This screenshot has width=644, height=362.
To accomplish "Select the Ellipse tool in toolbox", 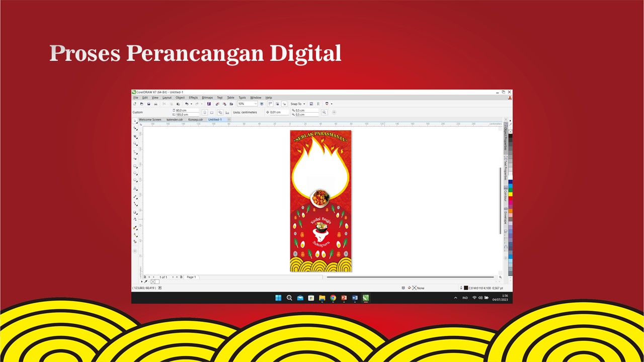I will click(135, 172).
